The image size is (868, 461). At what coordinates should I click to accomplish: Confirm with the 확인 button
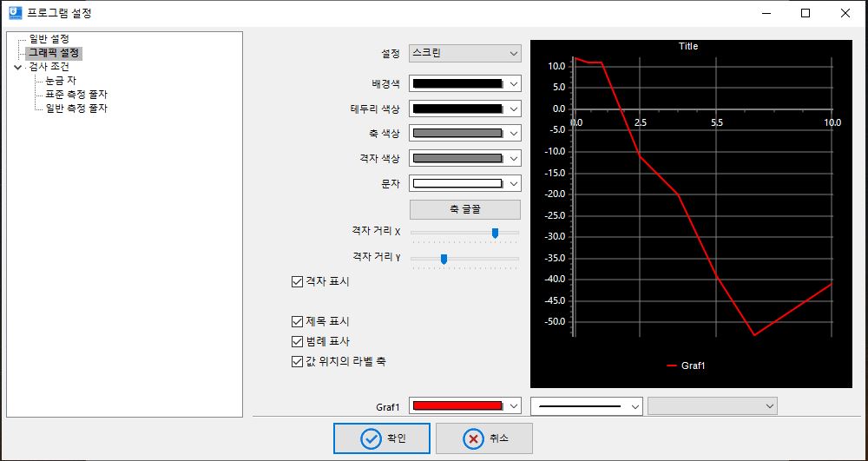coord(381,439)
